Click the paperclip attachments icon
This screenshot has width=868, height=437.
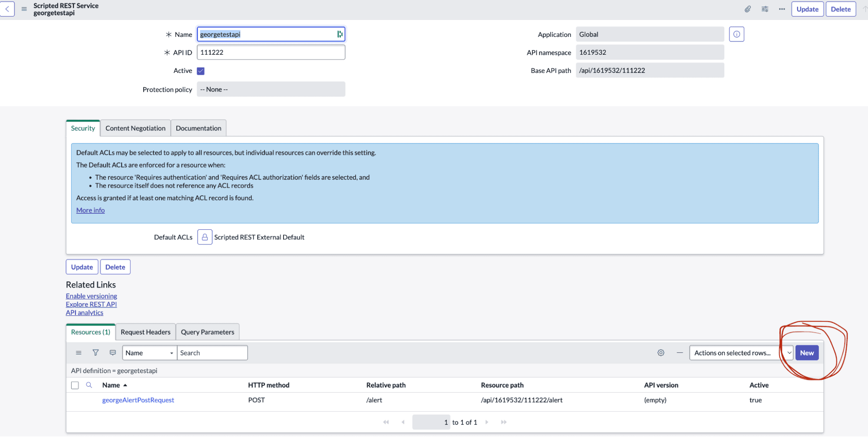(748, 9)
